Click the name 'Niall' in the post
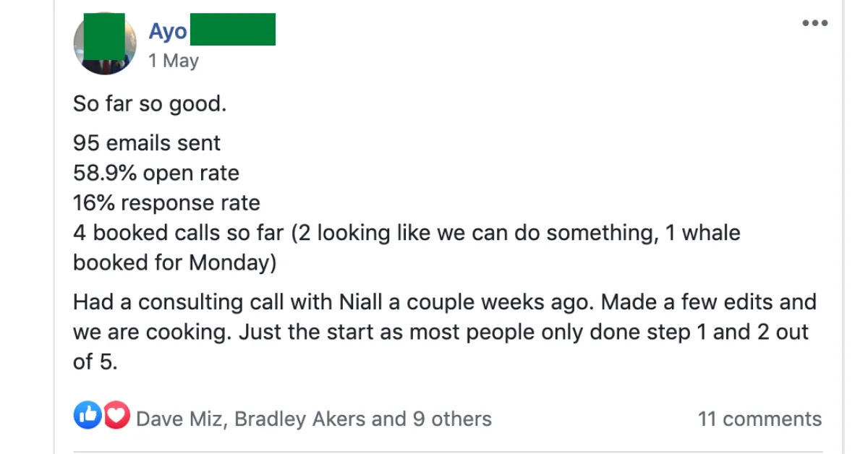 362,301
